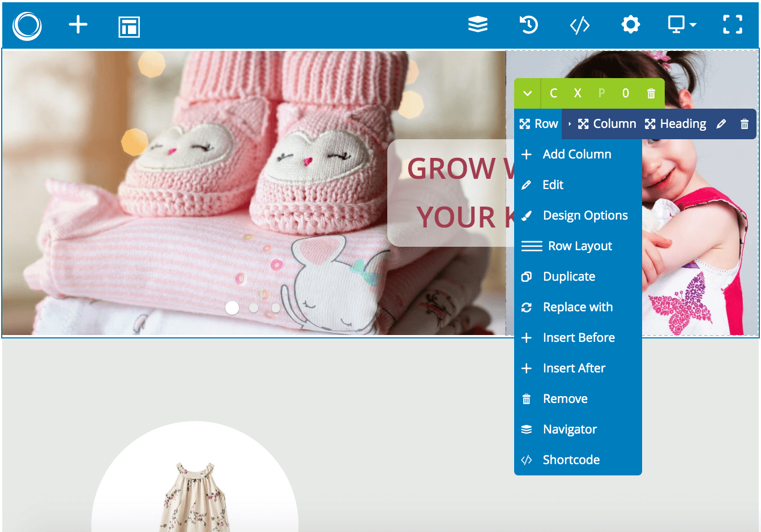Open the Templates panel

[129, 25]
